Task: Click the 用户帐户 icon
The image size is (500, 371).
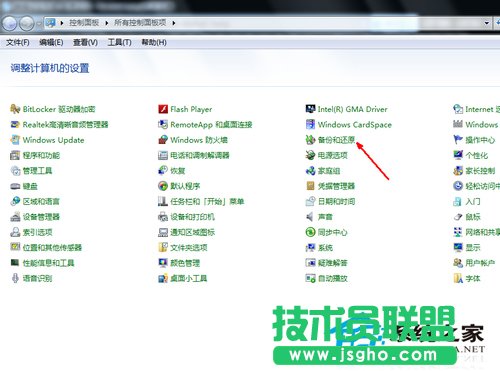Action: (458, 263)
